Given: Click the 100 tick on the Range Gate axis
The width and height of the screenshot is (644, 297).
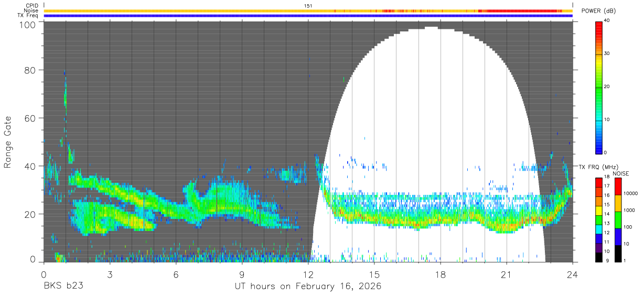Looking at the screenshot, I should 27,25.
